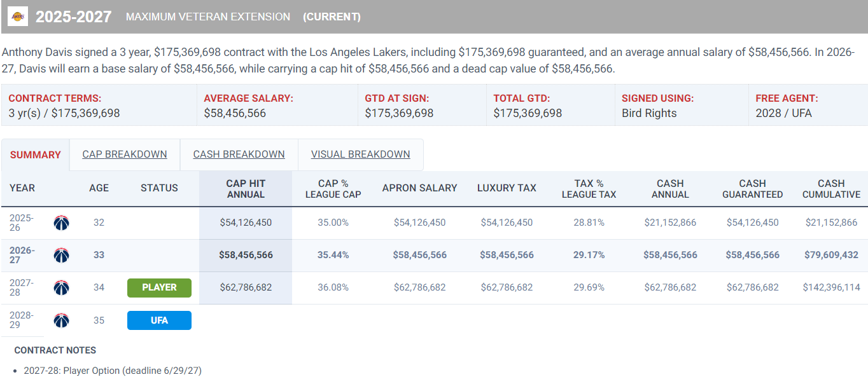The width and height of the screenshot is (868, 384).
Task: Click the green PLAYER option badge
Action: pyautogui.click(x=159, y=287)
